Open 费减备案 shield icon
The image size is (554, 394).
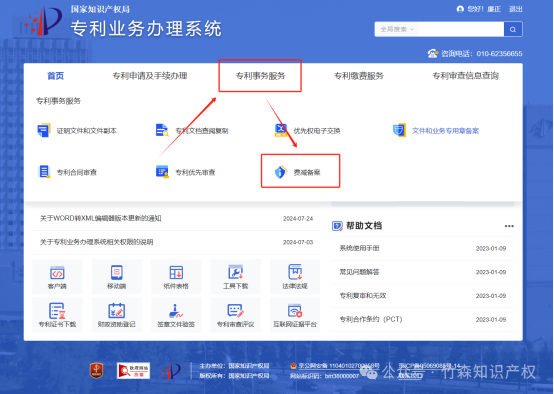pyautogui.click(x=281, y=172)
